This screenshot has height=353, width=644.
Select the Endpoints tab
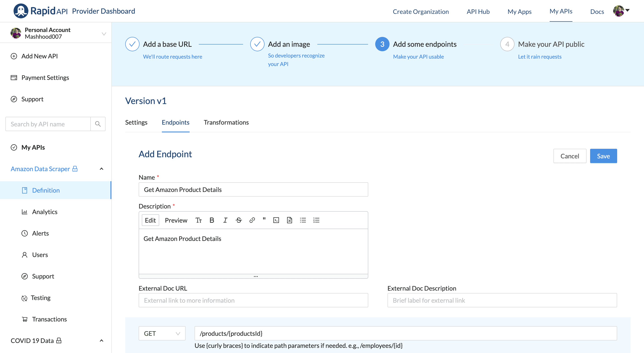tap(176, 122)
